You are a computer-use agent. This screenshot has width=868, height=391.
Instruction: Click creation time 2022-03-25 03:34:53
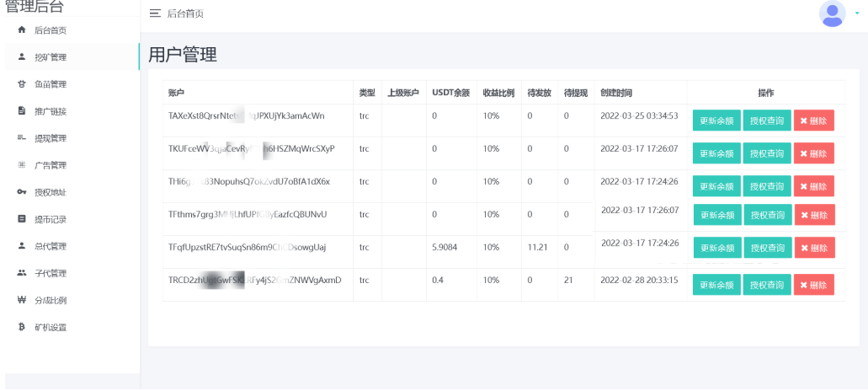639,115
